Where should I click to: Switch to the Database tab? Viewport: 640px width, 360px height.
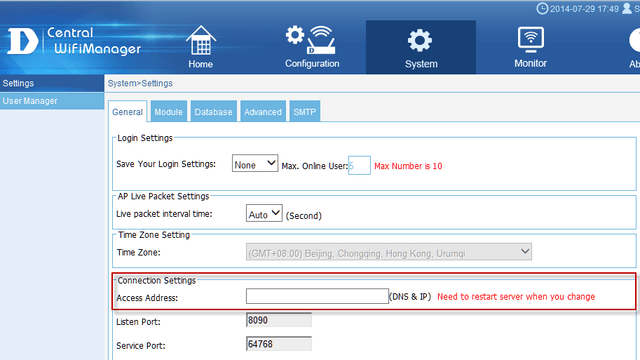[x=213, y=111]
